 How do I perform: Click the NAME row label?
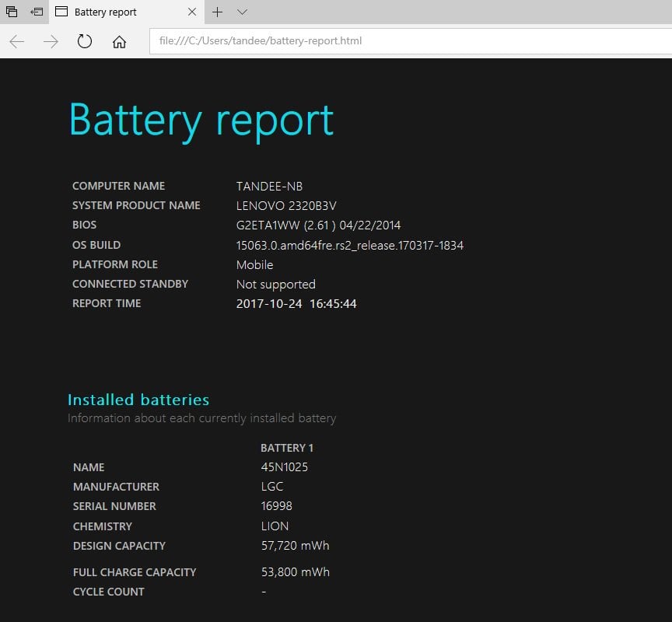(89, 467)
